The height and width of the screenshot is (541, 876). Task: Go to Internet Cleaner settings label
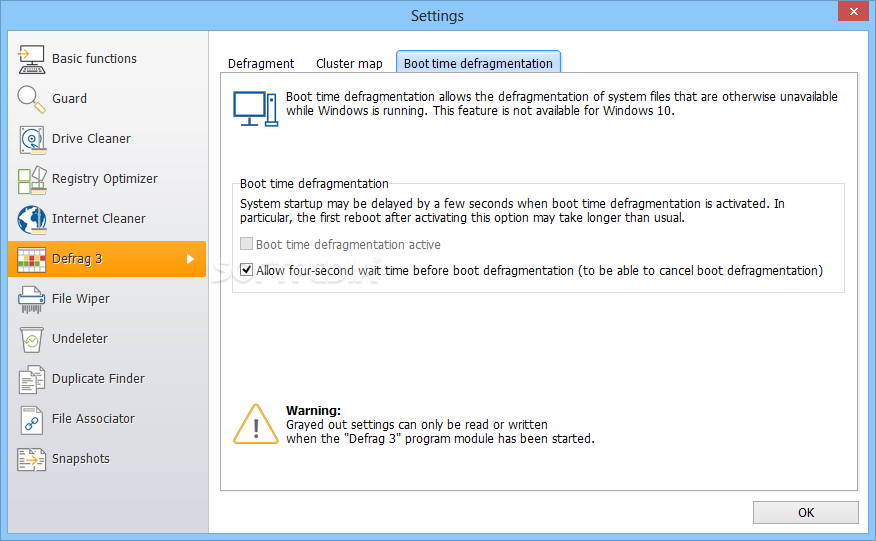(98, 219)
